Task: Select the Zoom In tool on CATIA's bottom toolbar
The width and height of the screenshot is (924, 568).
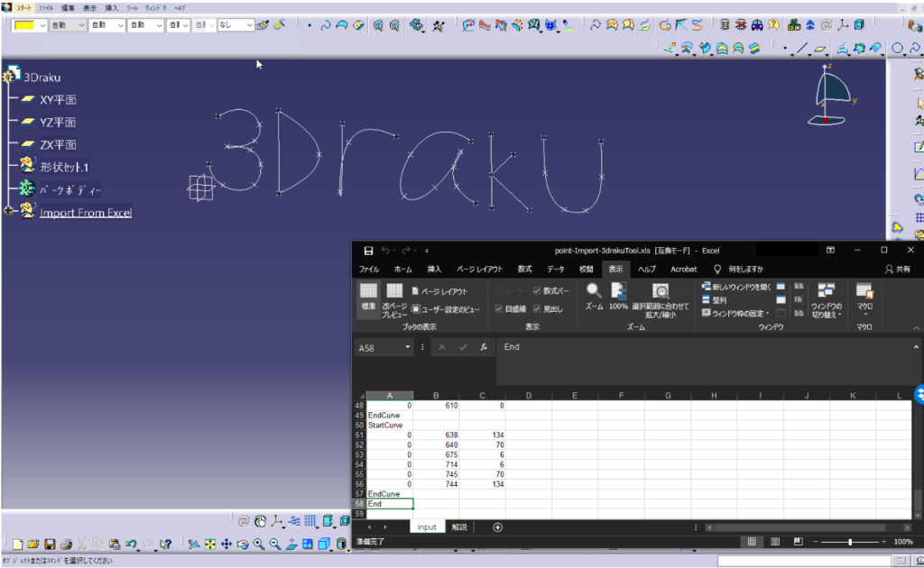Action: [x=259, y=544]
